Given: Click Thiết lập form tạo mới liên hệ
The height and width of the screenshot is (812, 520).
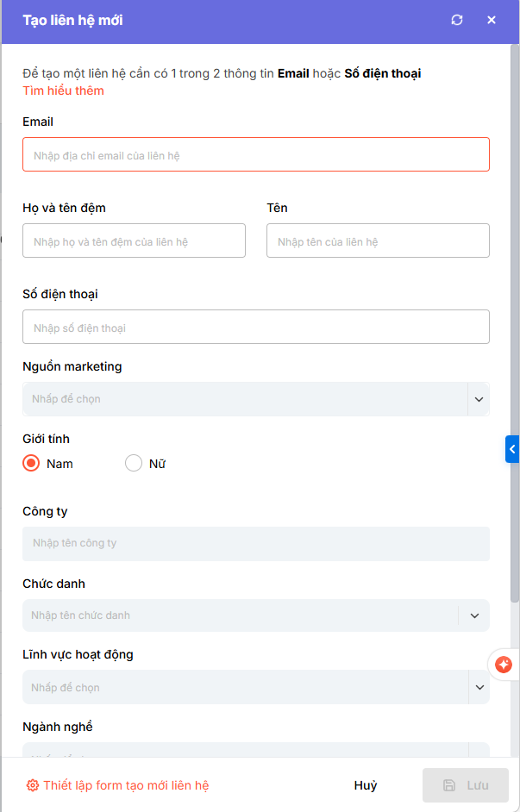Looking at the screenshot, I should (x=126, y=785).
